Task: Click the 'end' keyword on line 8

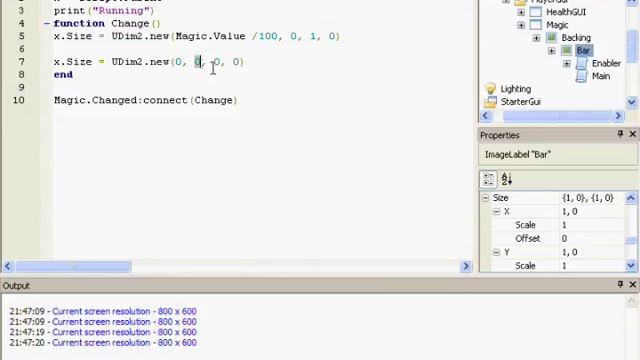Action: coord(63,75)
